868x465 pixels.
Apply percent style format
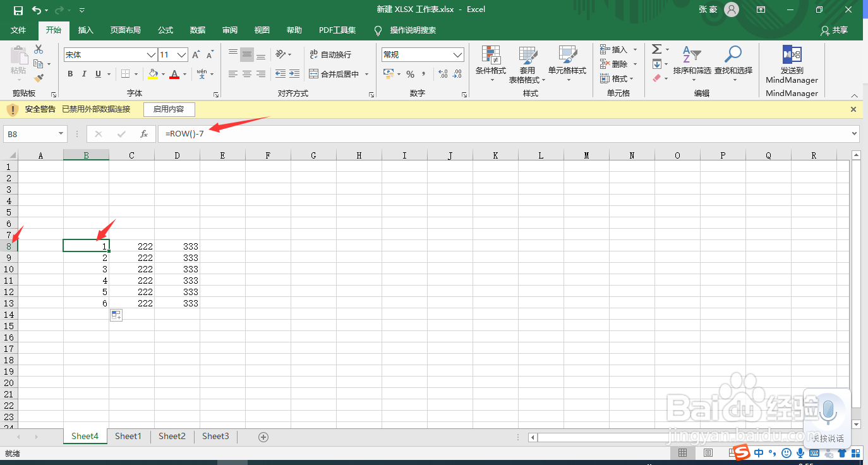pyautogui.click(x=410, y=75)
